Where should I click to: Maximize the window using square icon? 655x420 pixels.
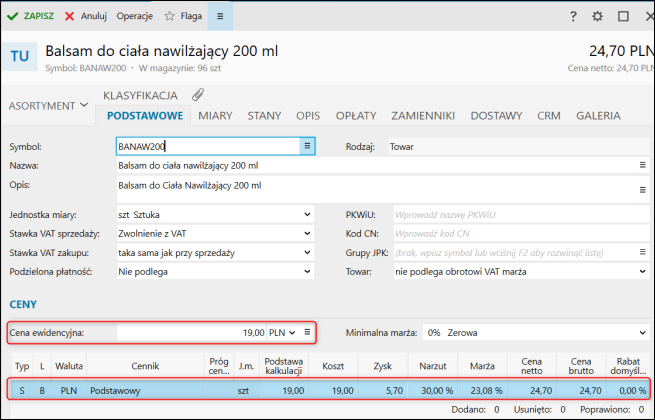pos(623,16)
